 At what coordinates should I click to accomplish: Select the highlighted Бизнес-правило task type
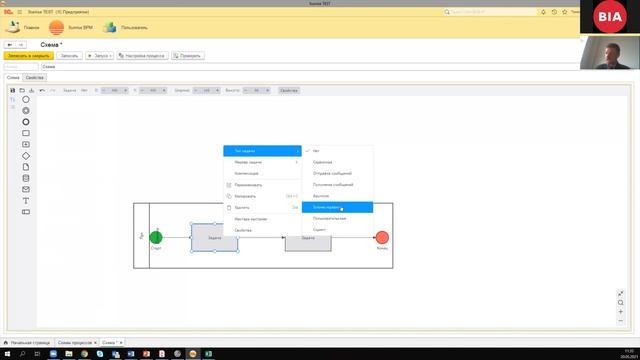[338, 207]
